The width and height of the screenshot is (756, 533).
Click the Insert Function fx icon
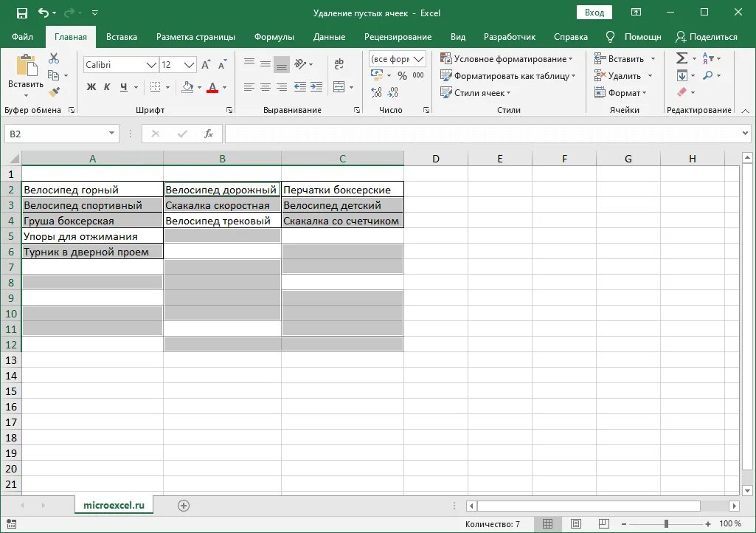[x=208, y=134]
